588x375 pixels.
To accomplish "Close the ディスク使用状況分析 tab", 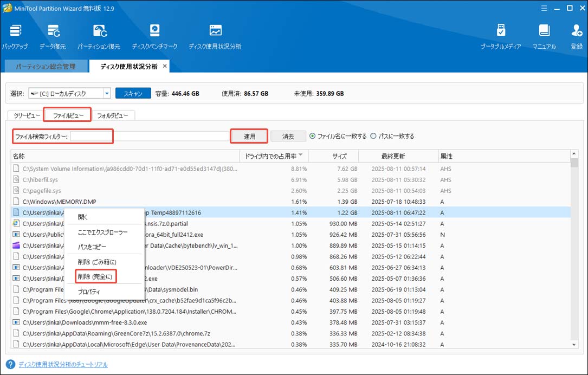I will click(x=165, y=66).
